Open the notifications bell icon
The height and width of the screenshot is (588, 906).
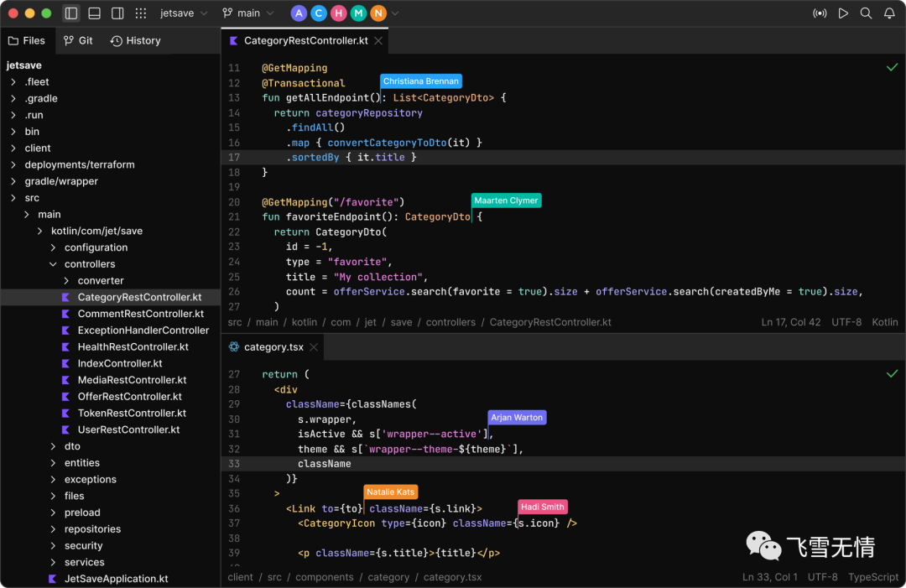point(889,13)
